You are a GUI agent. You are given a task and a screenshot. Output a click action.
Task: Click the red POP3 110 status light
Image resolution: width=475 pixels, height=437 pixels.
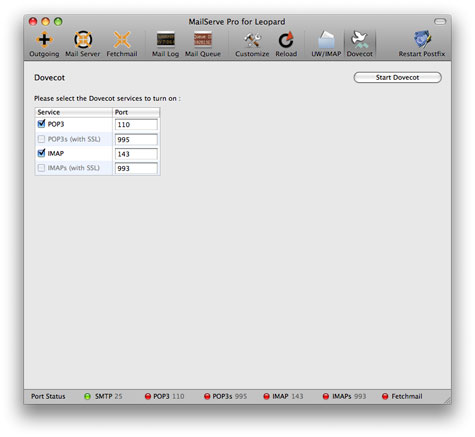click(148, 396)
